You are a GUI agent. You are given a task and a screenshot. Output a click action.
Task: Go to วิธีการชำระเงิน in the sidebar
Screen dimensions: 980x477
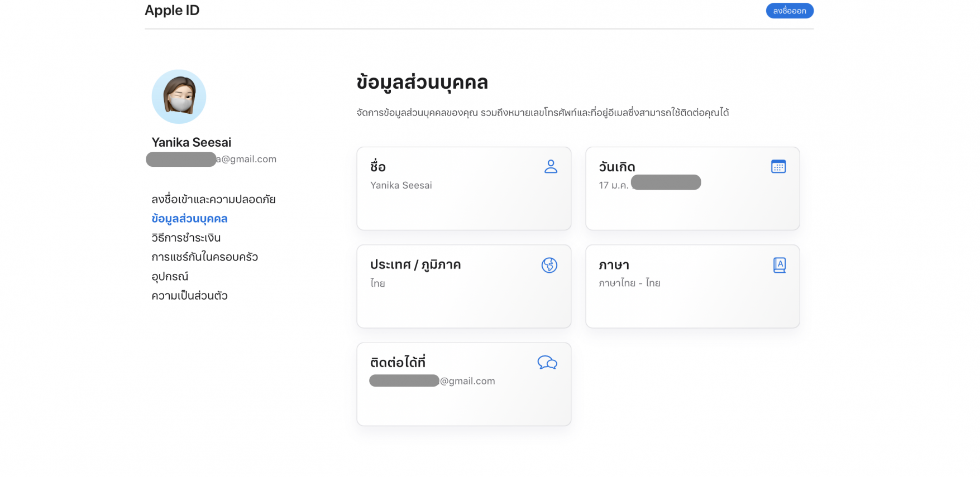pos(186,238)
